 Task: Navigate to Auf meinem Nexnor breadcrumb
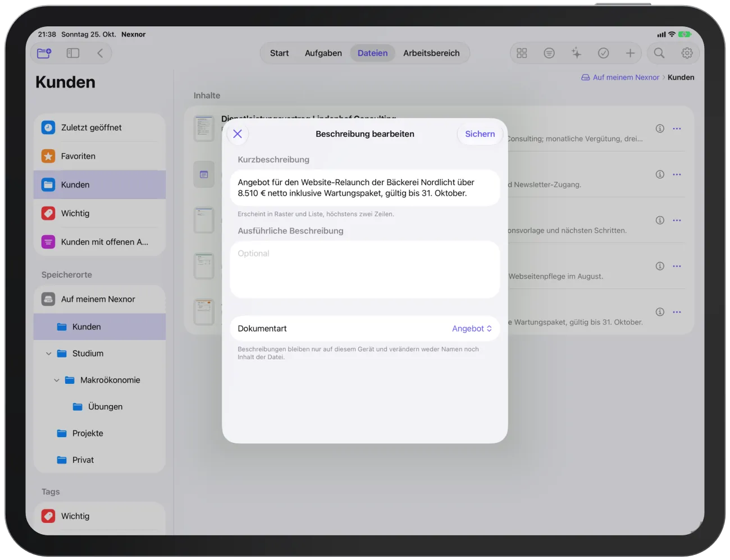(620, 77)
